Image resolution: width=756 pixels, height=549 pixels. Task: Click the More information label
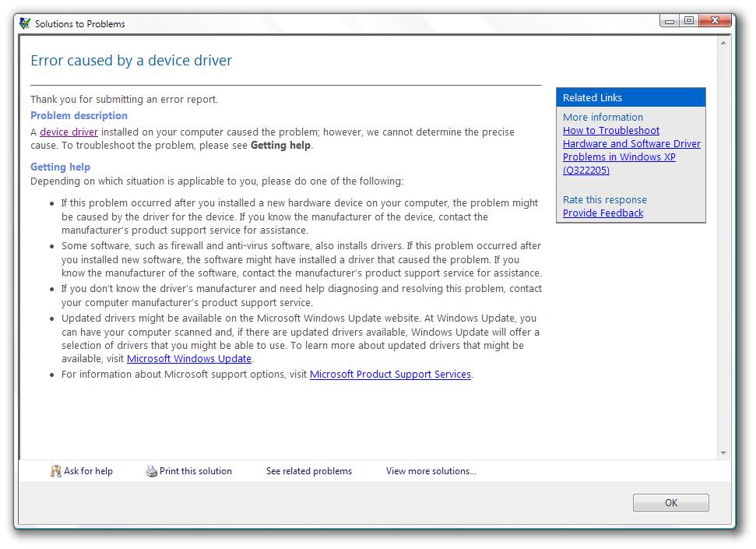point(603,118)
